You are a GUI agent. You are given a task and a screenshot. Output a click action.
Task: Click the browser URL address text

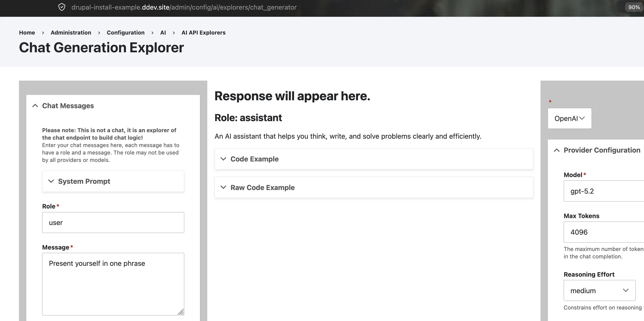click(x=184, y=7)
